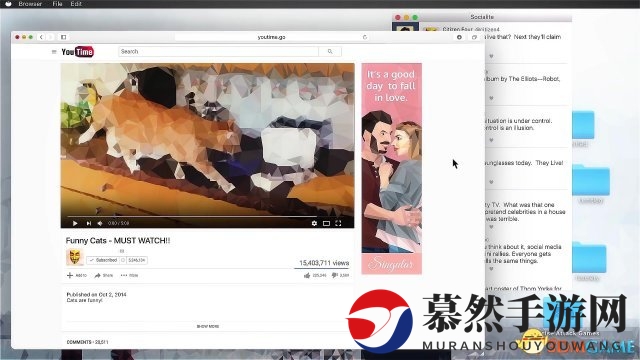
Task: Click the Socialite window title bar
Action: tap(482, 17)
